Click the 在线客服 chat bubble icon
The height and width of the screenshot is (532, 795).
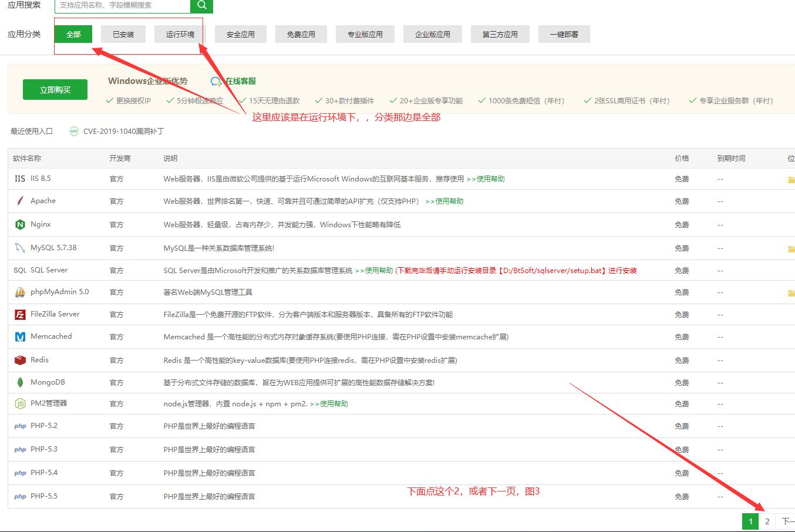click(216, 81)
